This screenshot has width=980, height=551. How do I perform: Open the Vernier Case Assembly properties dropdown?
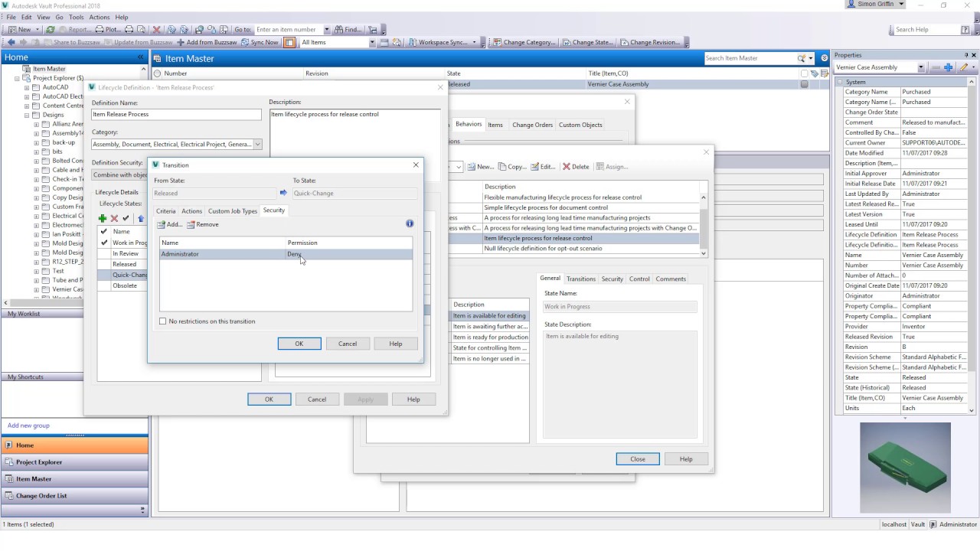coord(921,67)
